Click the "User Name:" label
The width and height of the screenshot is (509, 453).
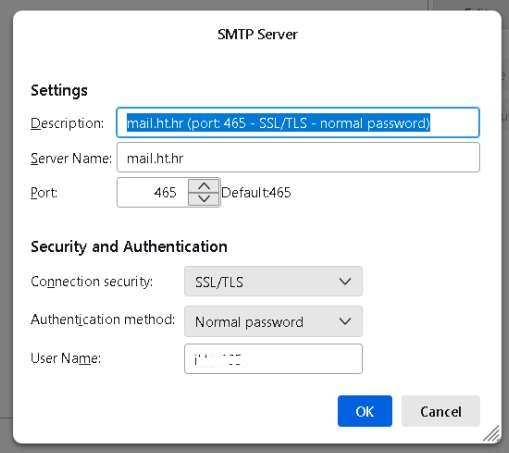66,358
